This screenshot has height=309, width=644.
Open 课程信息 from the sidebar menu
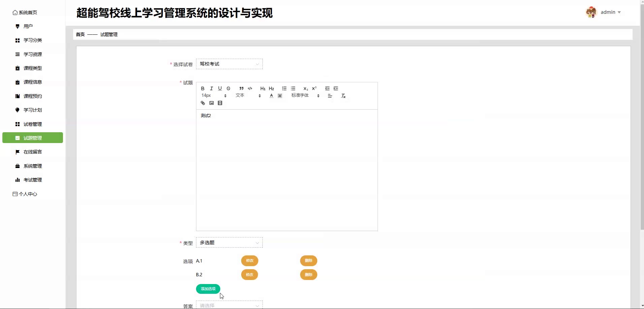click(33, 82)
